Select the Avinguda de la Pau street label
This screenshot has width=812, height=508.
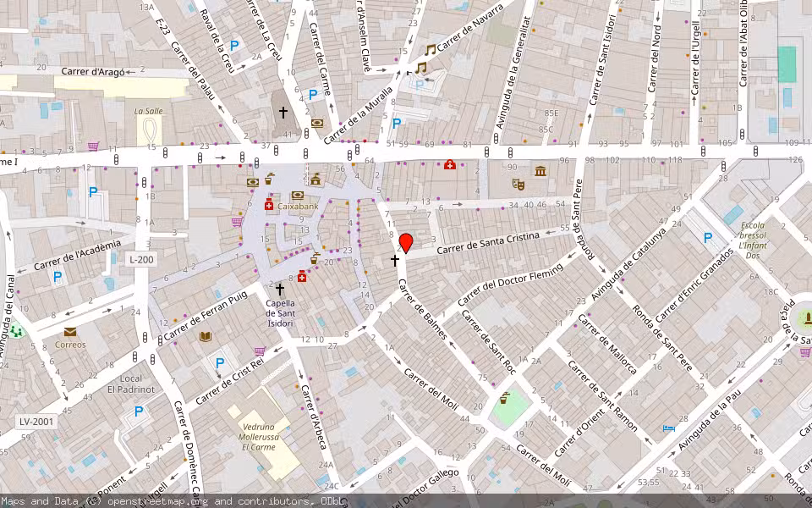710,420
